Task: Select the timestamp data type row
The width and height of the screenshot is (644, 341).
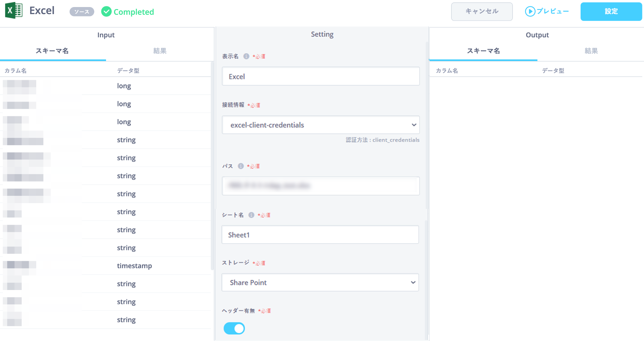Action: coord(106,266)
